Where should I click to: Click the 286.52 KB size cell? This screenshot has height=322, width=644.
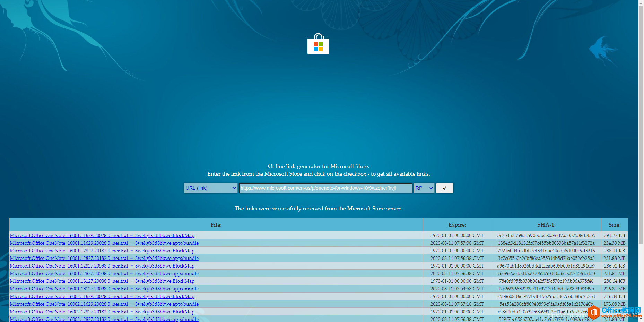coord(615,266)
